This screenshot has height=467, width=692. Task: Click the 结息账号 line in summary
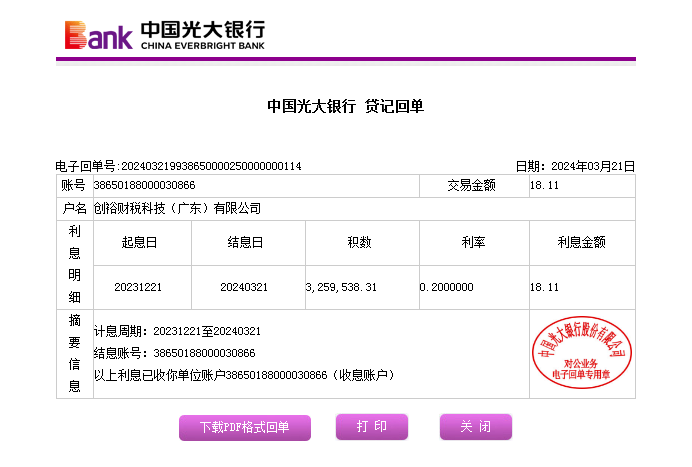click(174, 353)
